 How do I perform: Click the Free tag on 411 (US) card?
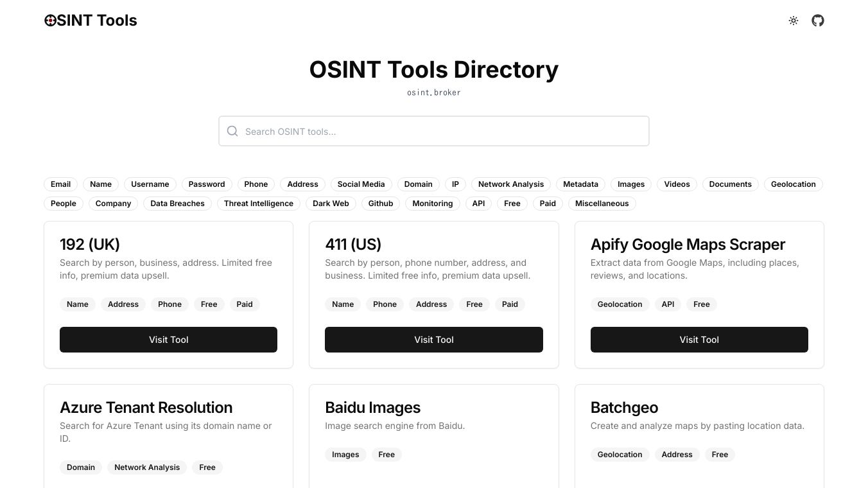point(474,304)
